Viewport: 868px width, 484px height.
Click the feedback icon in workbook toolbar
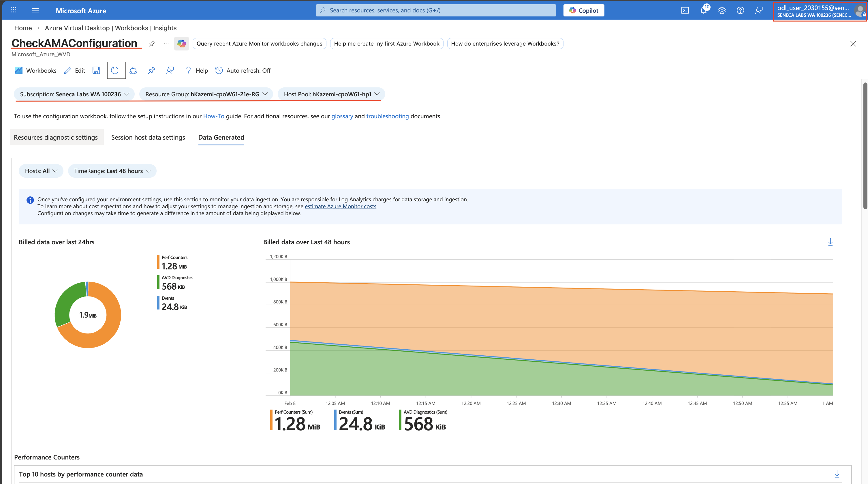[170, 70]
